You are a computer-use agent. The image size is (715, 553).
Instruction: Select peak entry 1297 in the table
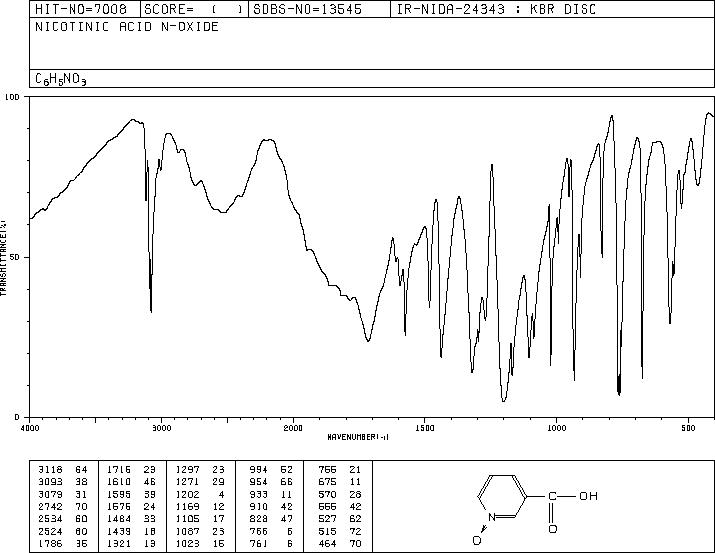click(187, 470)
